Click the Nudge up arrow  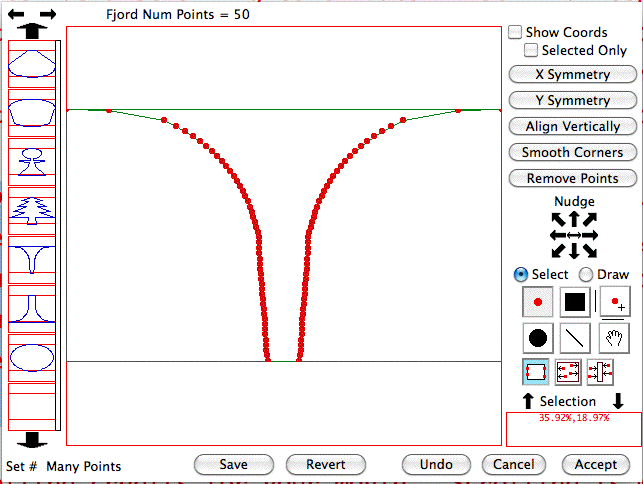(573, 216)
